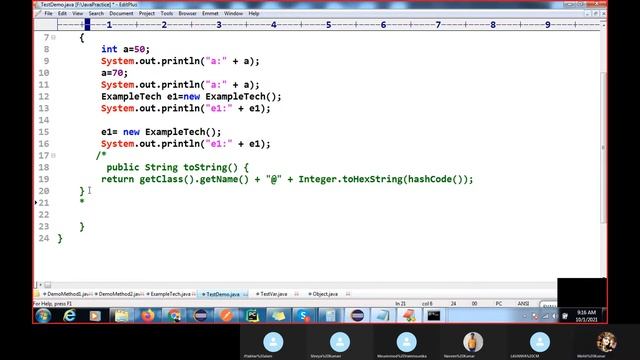
Task: Open the Browser menu
Action: click(x=187, y=13)
